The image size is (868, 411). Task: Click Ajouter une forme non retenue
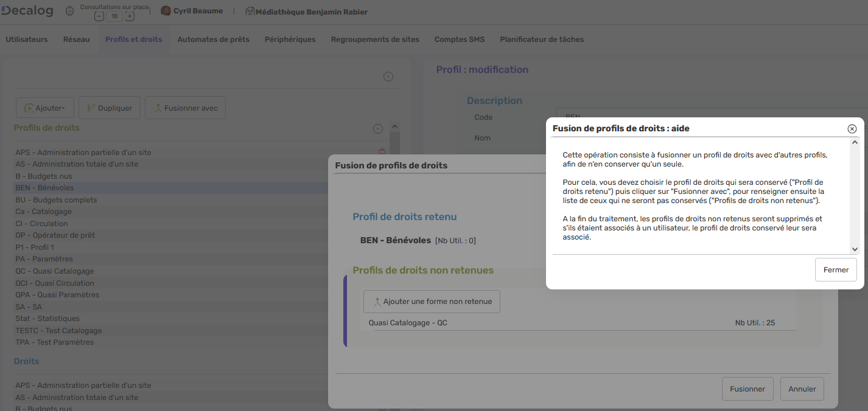pos(432,301)
